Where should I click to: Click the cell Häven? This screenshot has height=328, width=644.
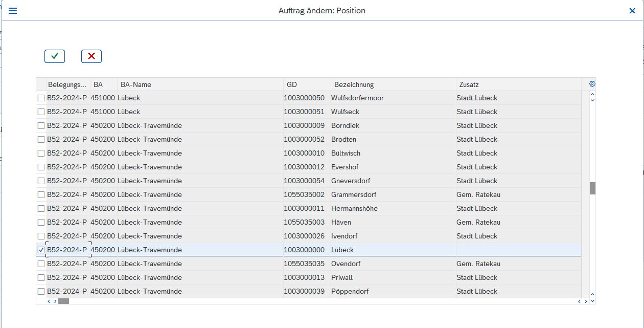click(394, 223)
